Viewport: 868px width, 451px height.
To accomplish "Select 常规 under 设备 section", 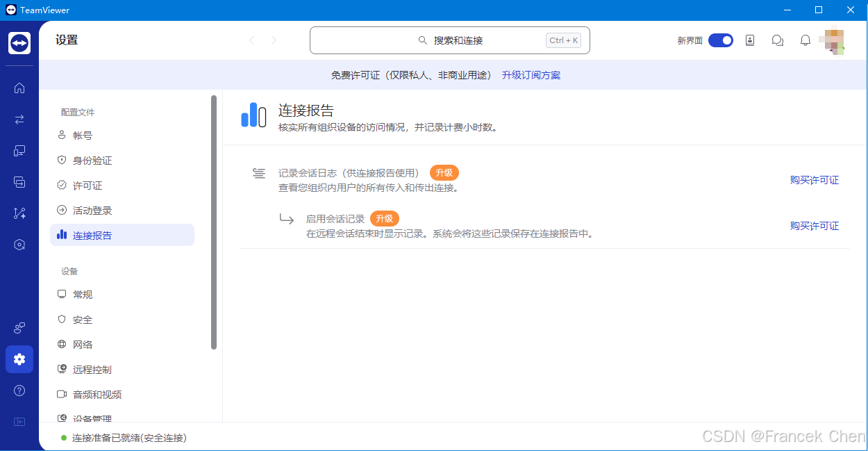I will coord(122,295).
